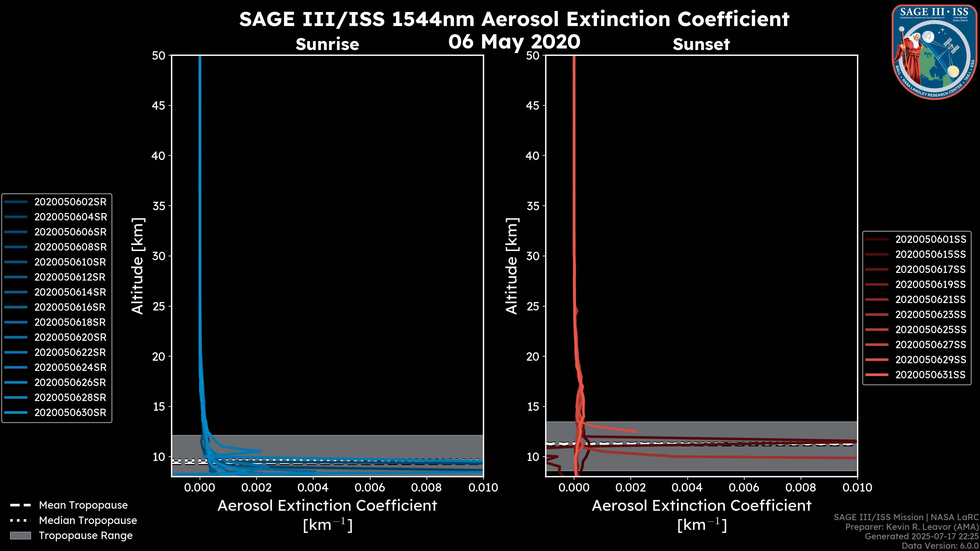Screen dimensions: 980x551
Task: Click the main 1544nm Aerosol Extinction title
Action: tap(514, 19)
